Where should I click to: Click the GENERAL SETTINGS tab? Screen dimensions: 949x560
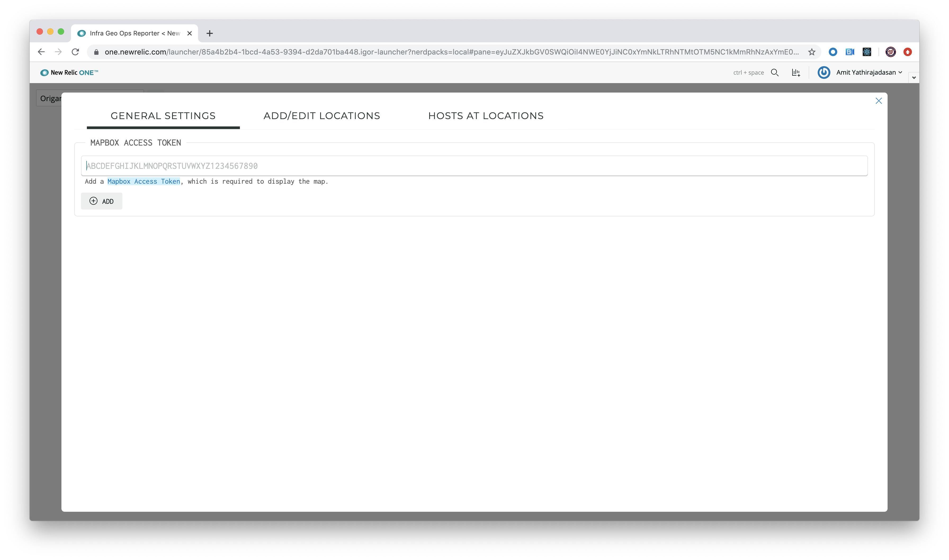pos(163,115)
